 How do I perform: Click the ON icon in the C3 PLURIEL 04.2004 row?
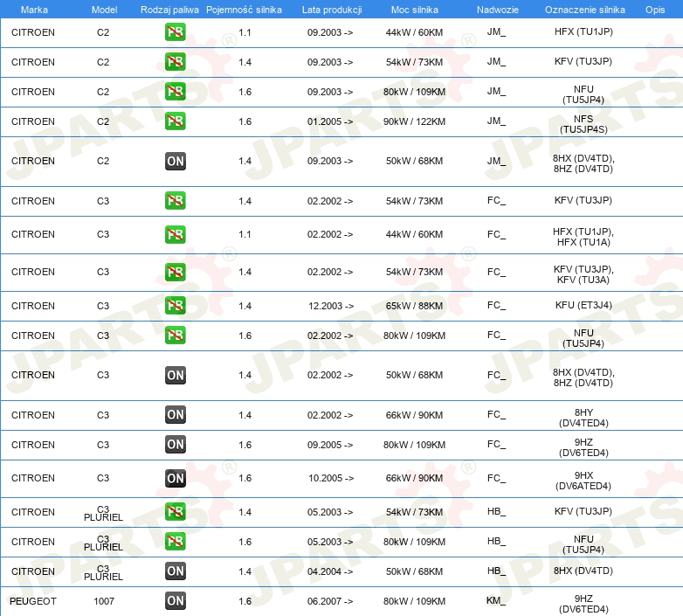click(x=175, y=571)
